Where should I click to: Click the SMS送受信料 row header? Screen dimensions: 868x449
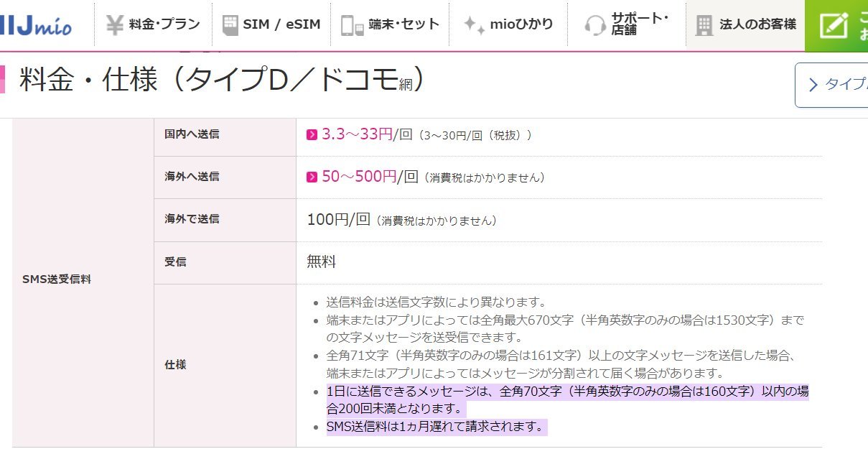coord(57,279)
